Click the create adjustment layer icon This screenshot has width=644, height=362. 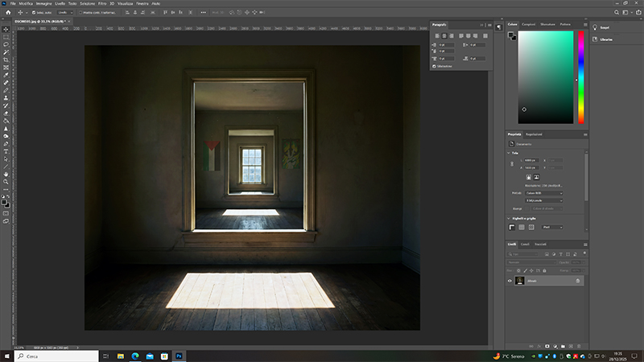(x=555, y=347)
